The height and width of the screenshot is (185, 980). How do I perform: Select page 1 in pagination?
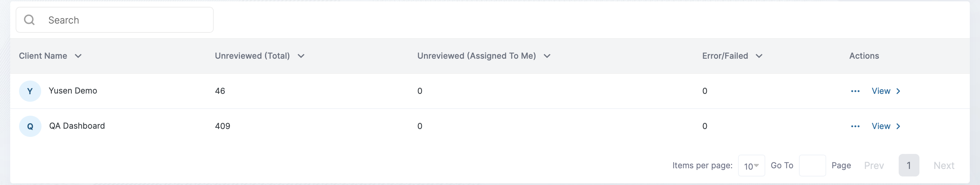[909, 166]
